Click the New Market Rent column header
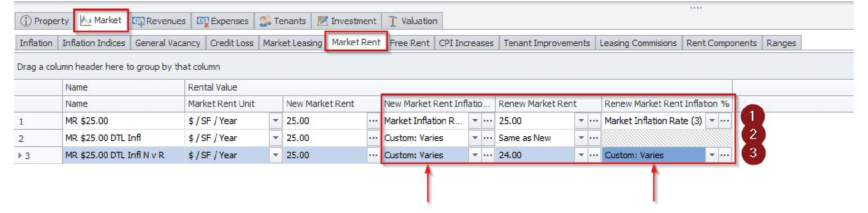The height and width of the screenshot is (213, 868). tap(331, 104)
